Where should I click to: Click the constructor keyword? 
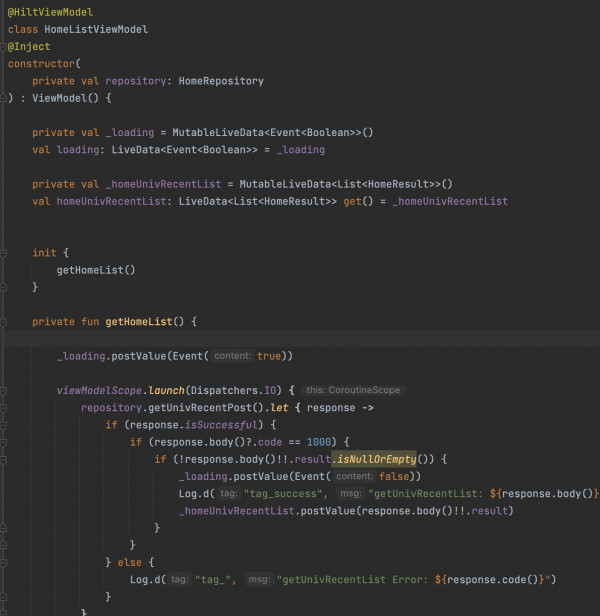(x=41, y=64)
